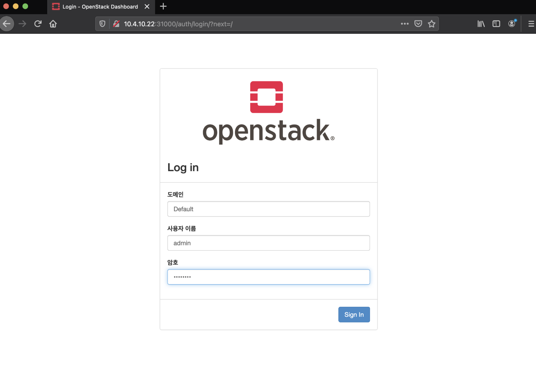Reload the current page

coord(38,24)
